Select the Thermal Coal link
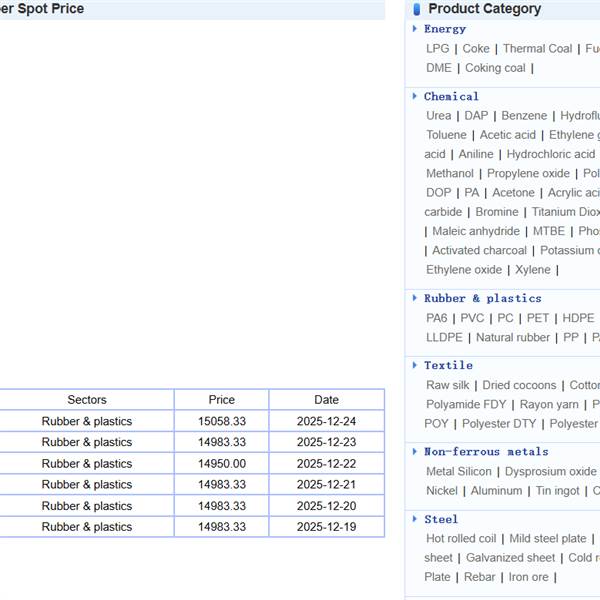Image resolution: width=600 pixels, height=600 pixels. pos(537,48)
